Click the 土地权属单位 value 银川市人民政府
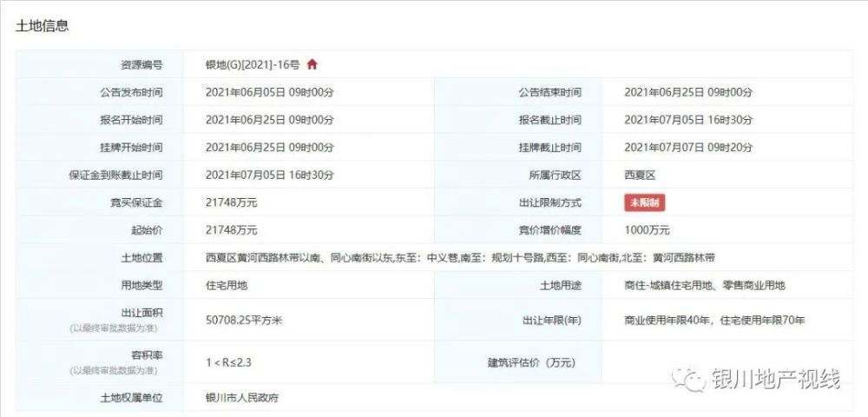The image size is (868, 417). (242, 398)
